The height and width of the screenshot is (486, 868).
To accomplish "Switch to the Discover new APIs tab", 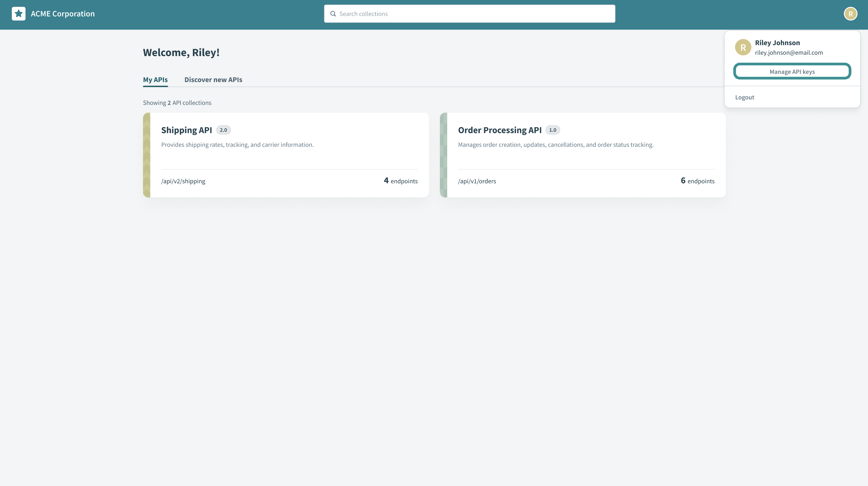I will pos(213,80).
